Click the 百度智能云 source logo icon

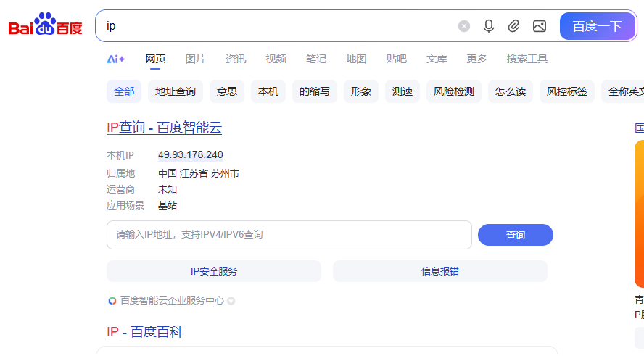point(112,301)
